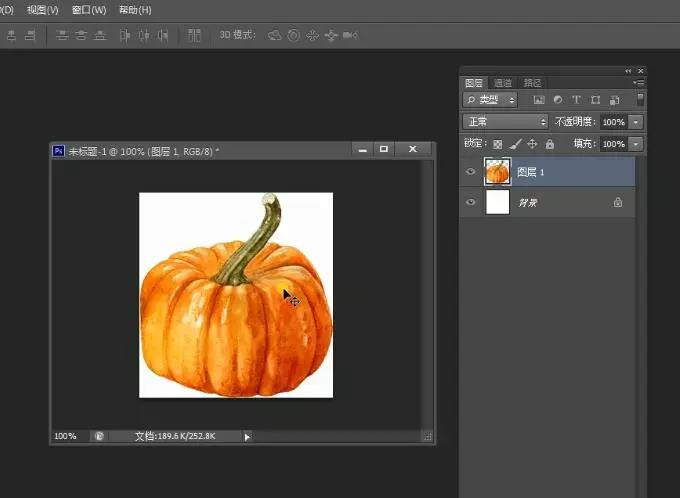The image size is (680, 498).
Task: Click the distribute horizontal centers icon
Action: pyautogui.click(x=144, y=36)
